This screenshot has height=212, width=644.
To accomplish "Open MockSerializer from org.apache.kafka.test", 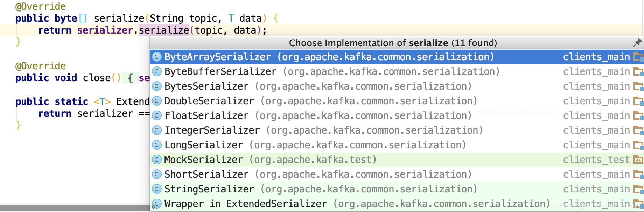I will 203,160.
